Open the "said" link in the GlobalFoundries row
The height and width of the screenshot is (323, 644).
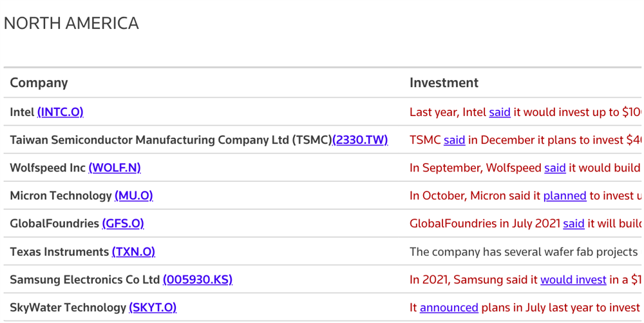click(574, 224)
